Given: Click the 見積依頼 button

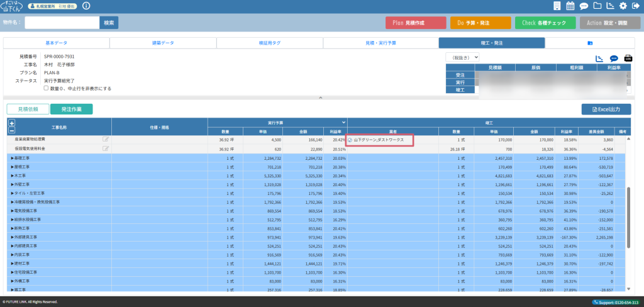Looking at the screenshot, I should coord(27,109).
